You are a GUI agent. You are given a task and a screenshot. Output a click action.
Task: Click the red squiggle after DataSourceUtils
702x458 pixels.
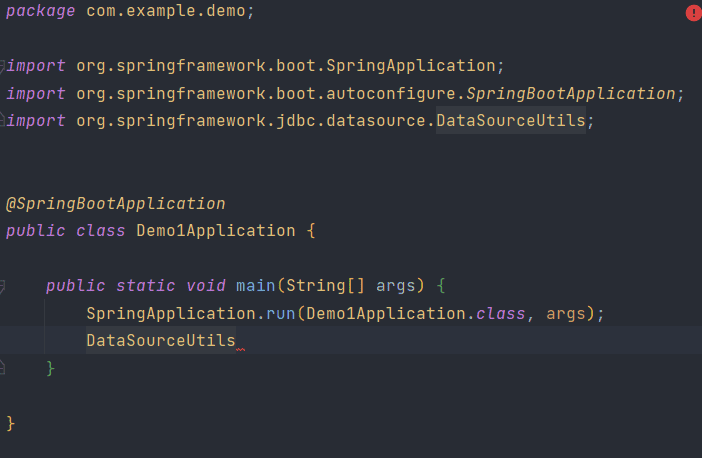[x=240, y=349]
